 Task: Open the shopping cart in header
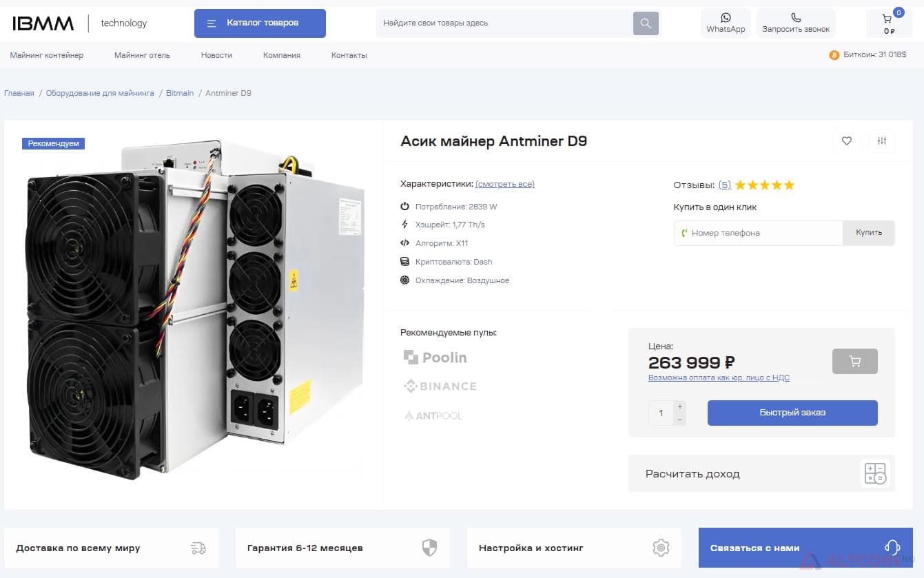click(x=889, y=23)
